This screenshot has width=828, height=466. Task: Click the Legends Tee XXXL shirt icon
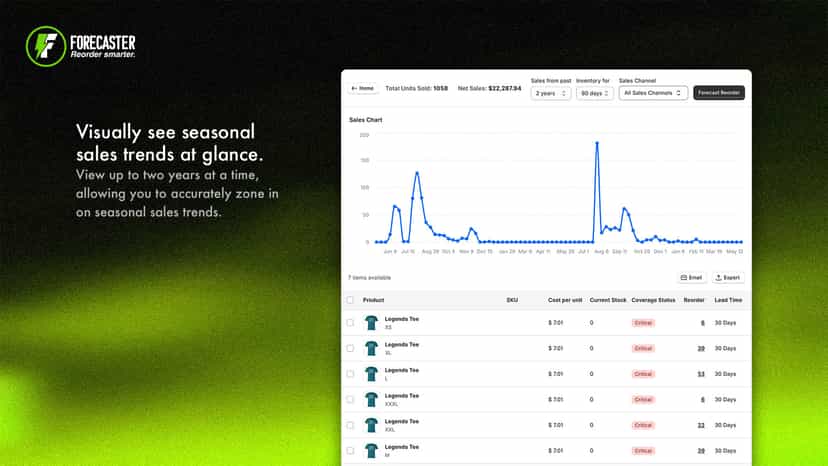372,399
